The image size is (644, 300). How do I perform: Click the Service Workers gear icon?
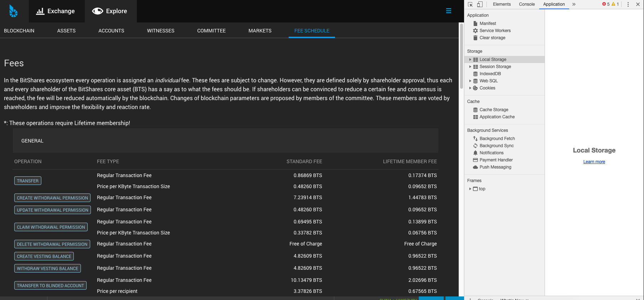click(475, 31)
